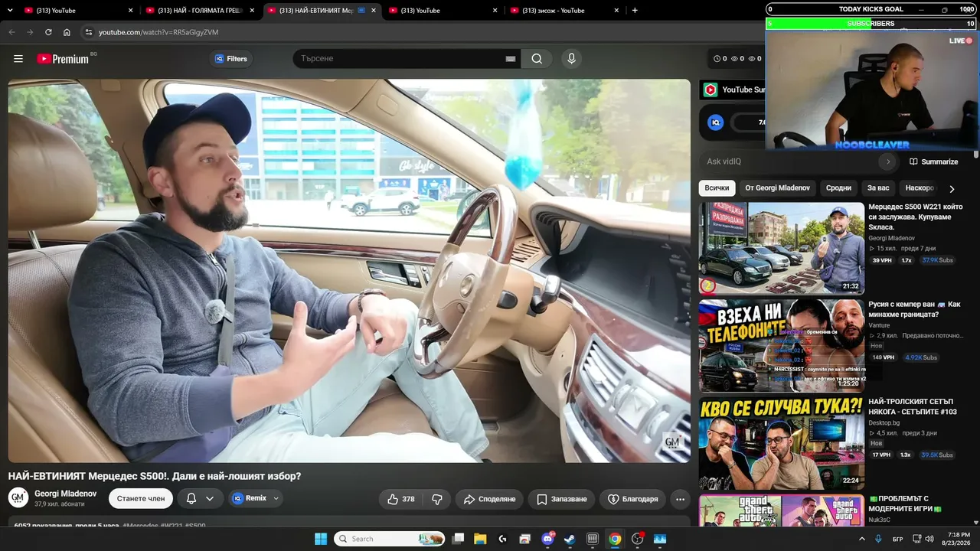This screenshot has height=551, width=980.
Task: Save the video with 'Запазване'
Action: (561, 499)
